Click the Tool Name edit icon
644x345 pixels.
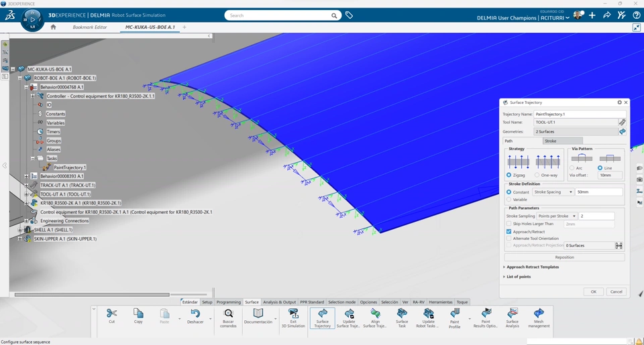pos(623,122)
